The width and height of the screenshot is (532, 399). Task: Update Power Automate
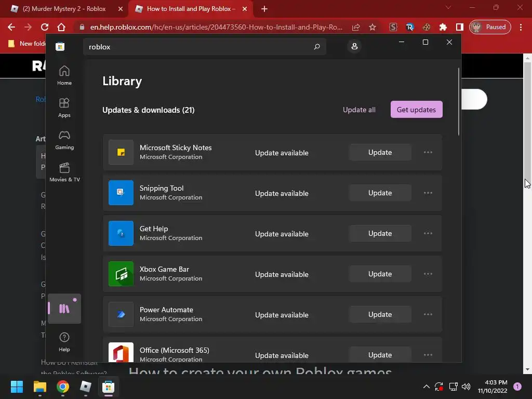coord(380,314)
